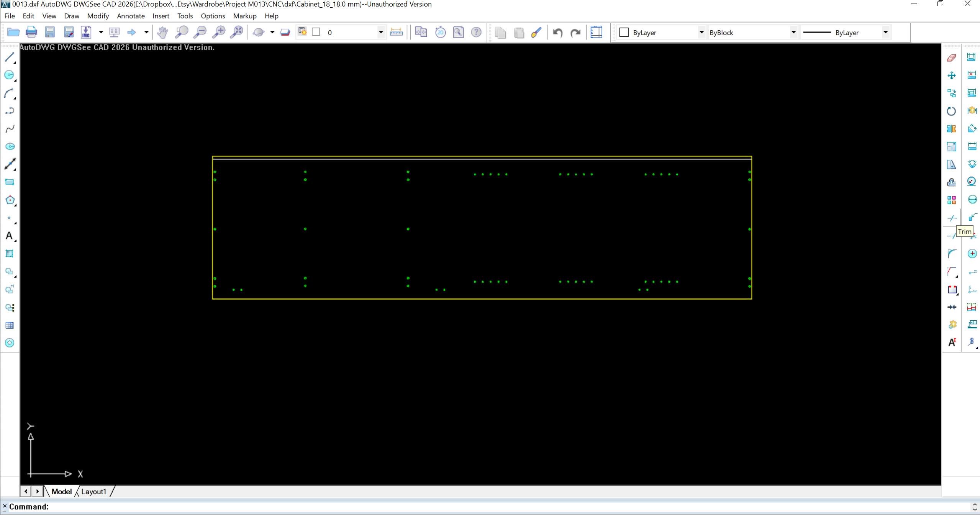Open the Annotate menu
The height and width of the screenshot is (515, 980).
pyautogui.click(x=131, y=16)
